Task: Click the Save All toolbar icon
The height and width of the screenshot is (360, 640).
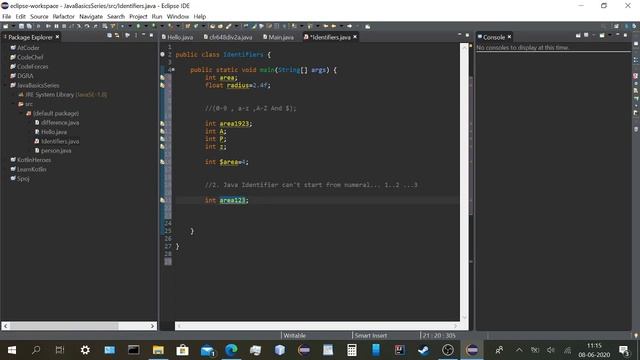Action: [29, 26]
